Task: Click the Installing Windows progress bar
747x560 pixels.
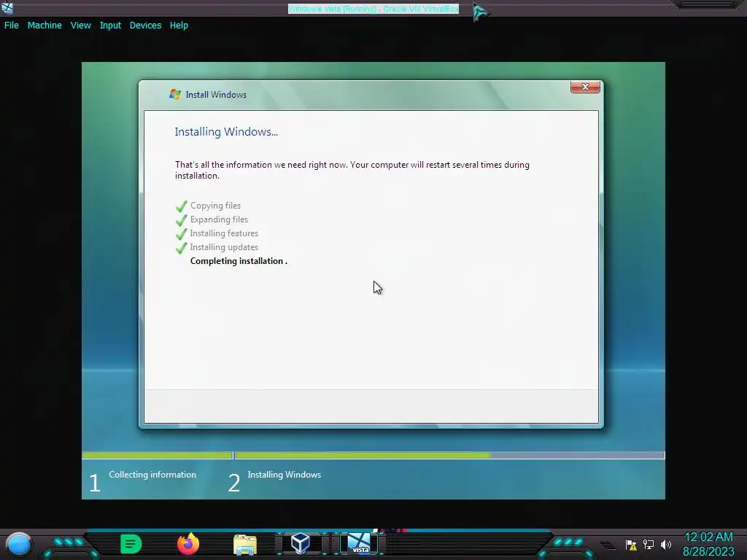Action: point(449,455)
